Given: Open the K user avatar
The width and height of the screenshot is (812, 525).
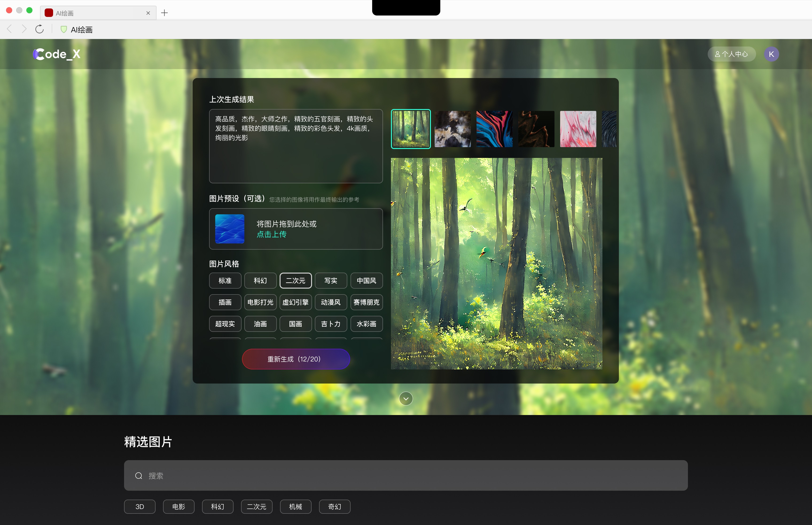Looking at the screenshot, I should (771, 54).
